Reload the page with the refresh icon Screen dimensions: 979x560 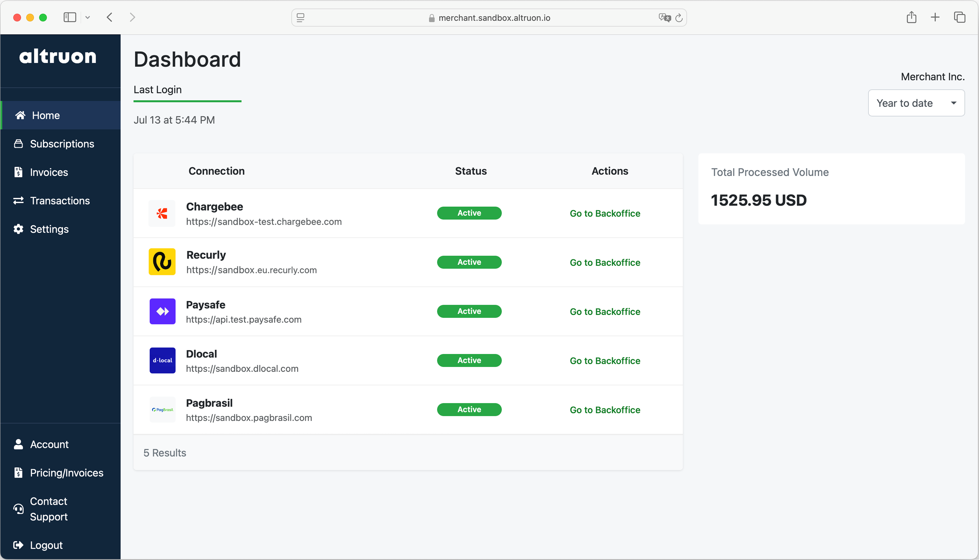tap(679, 18)
